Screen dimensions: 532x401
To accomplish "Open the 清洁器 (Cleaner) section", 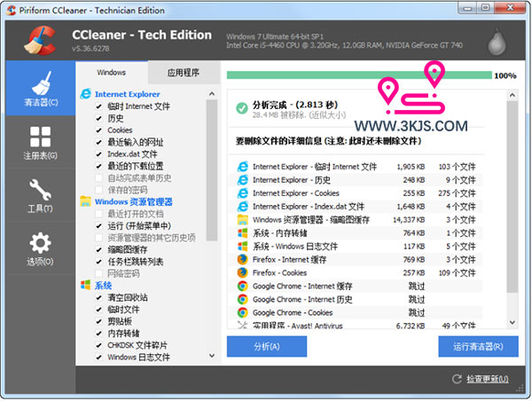I will point(41,89).
